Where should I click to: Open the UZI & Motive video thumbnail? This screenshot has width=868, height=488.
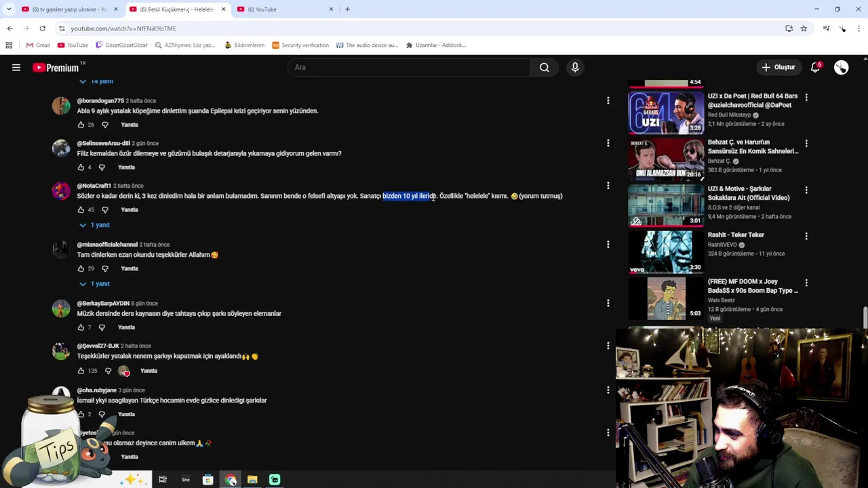point(666,205)
